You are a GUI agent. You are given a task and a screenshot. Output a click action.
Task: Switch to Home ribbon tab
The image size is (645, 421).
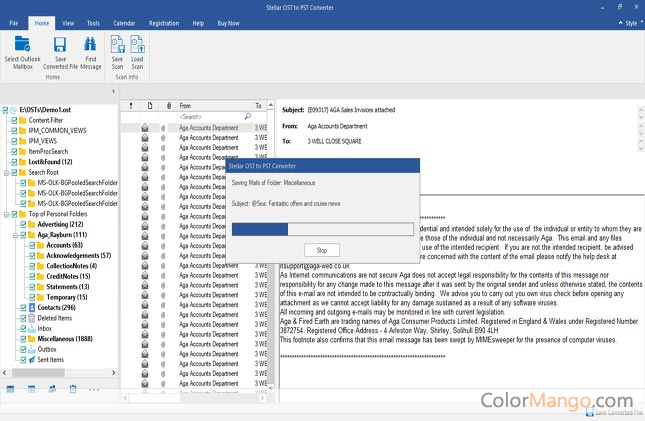(42, 23)
